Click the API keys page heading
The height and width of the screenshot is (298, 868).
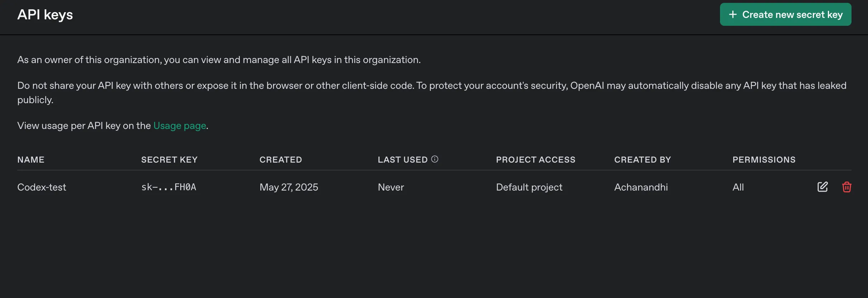(45, 15)
